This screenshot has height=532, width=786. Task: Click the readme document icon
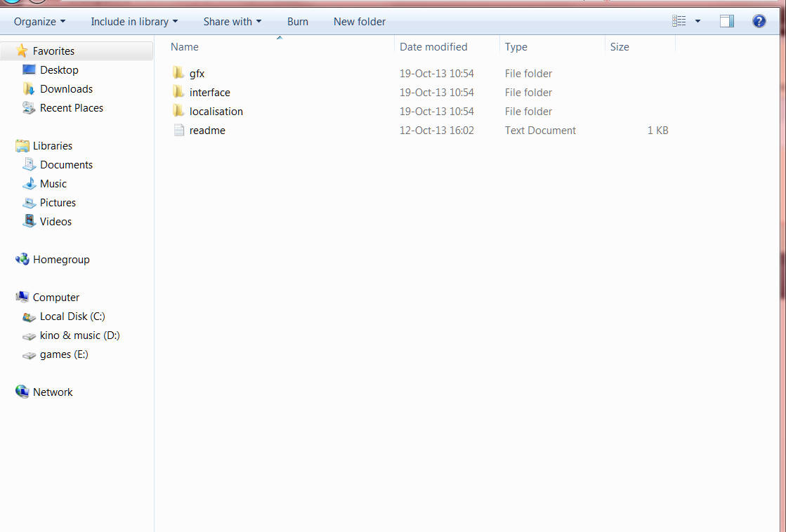click(179, 131)
